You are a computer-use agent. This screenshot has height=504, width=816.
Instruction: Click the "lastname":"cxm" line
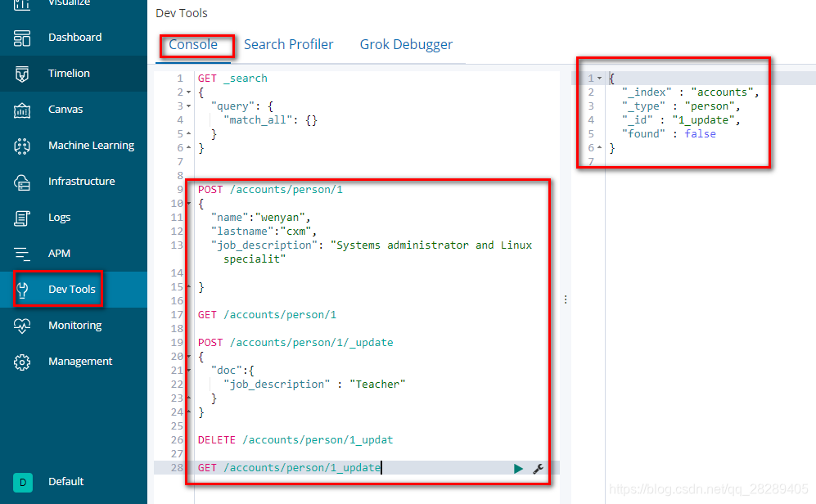(x=264, y=232)
